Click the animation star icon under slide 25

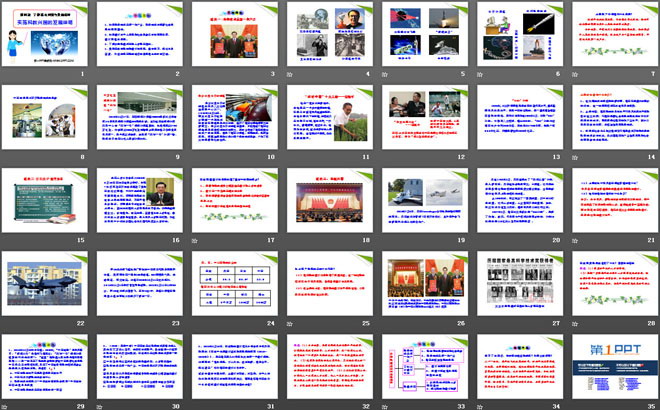point(290,324)
